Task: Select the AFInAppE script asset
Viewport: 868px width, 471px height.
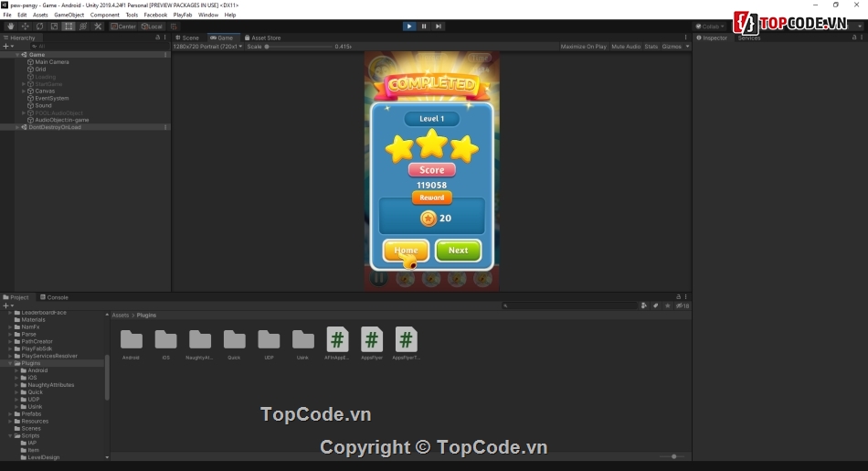Action: coord(337,339)
